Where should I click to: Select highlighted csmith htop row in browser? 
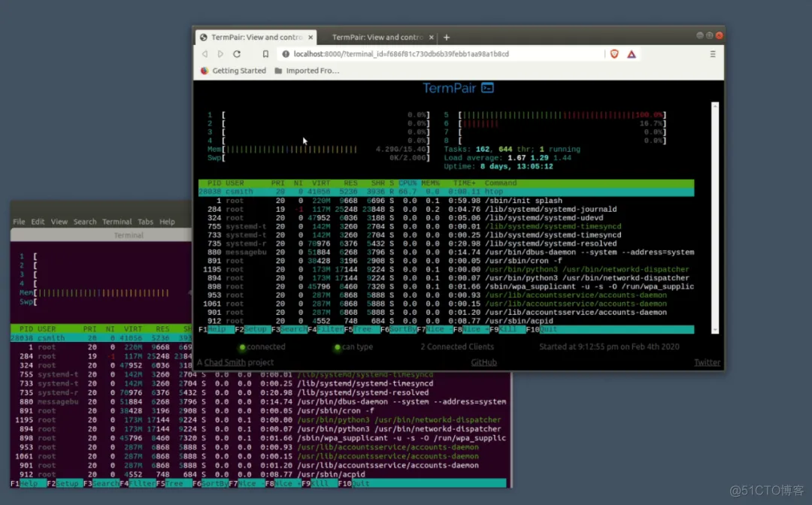[447, 192]
